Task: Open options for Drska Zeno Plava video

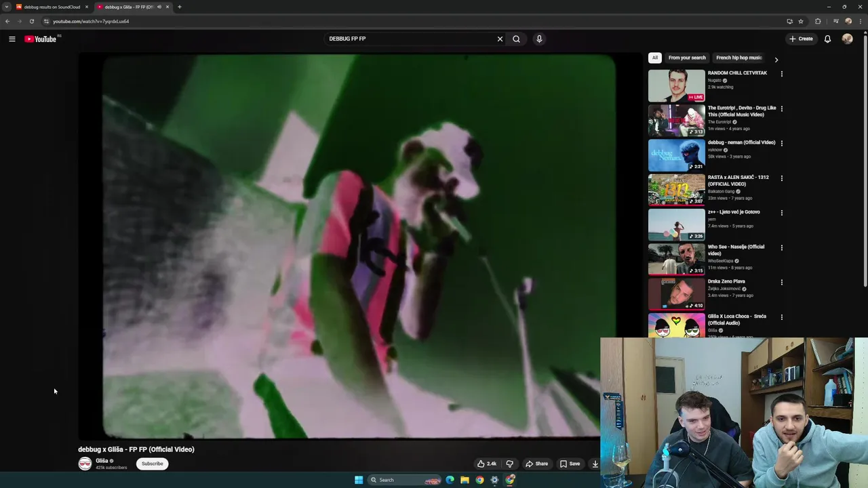Action: [781, 282]
